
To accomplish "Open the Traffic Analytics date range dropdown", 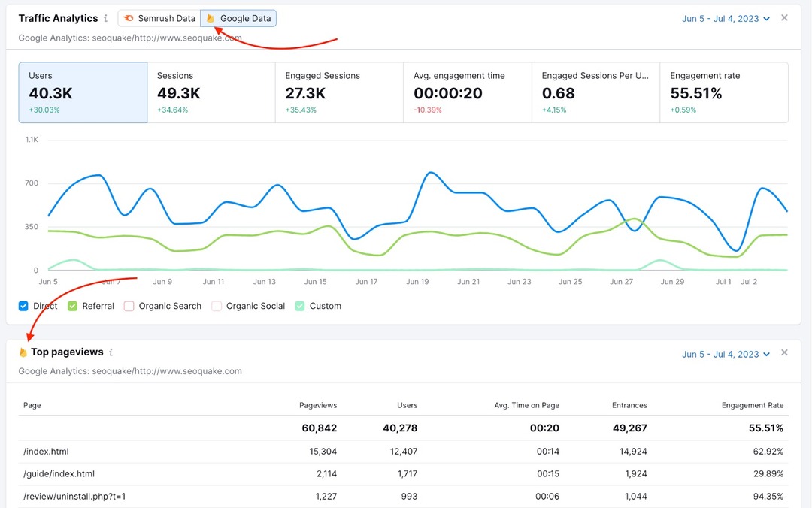I will (724, 17).
